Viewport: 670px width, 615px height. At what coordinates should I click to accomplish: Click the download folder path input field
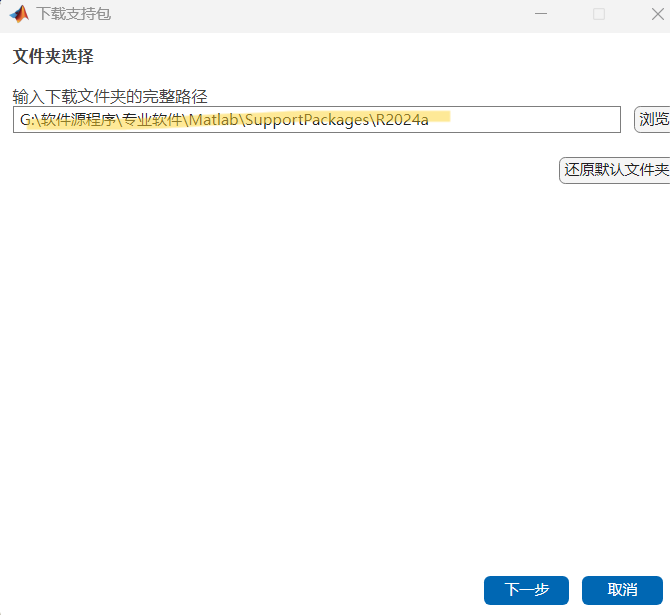point(317,120)
